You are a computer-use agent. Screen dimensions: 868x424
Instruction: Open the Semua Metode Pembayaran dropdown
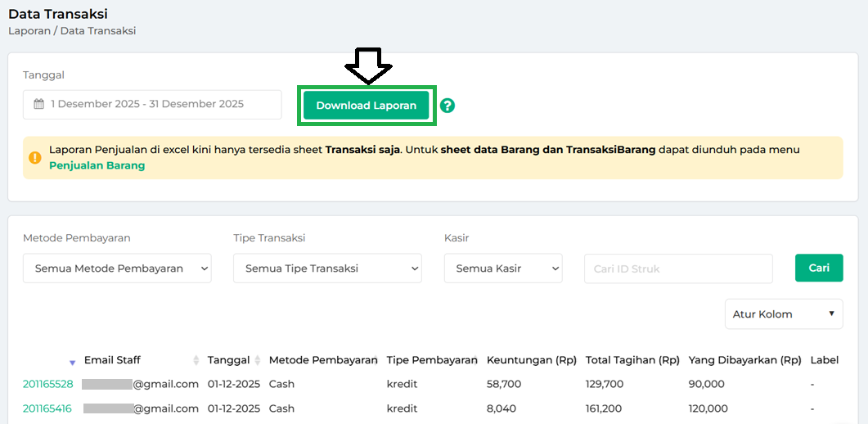pos(117,268)
